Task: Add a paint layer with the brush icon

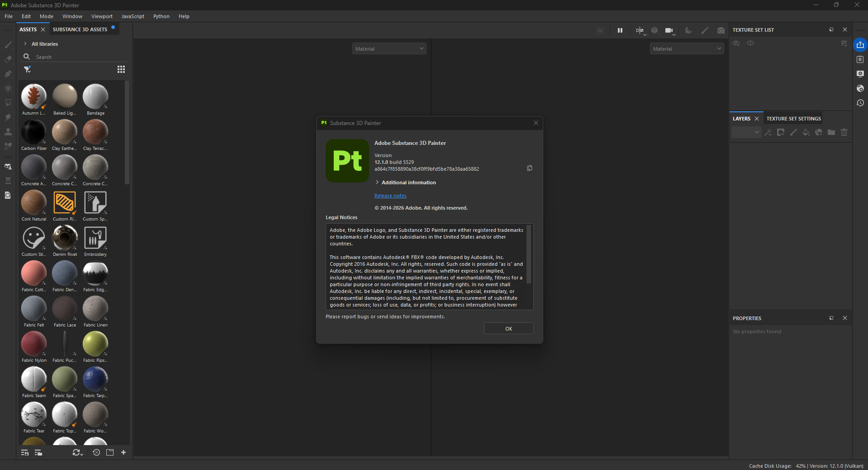Action: (x=793, y=132)
